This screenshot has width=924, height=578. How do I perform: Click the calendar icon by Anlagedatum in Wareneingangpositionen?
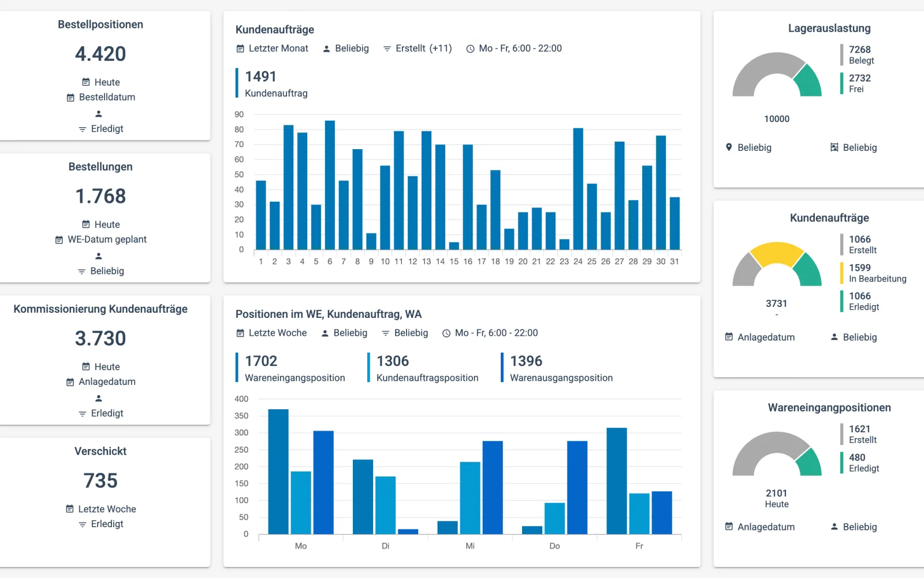tap(729, 527)
